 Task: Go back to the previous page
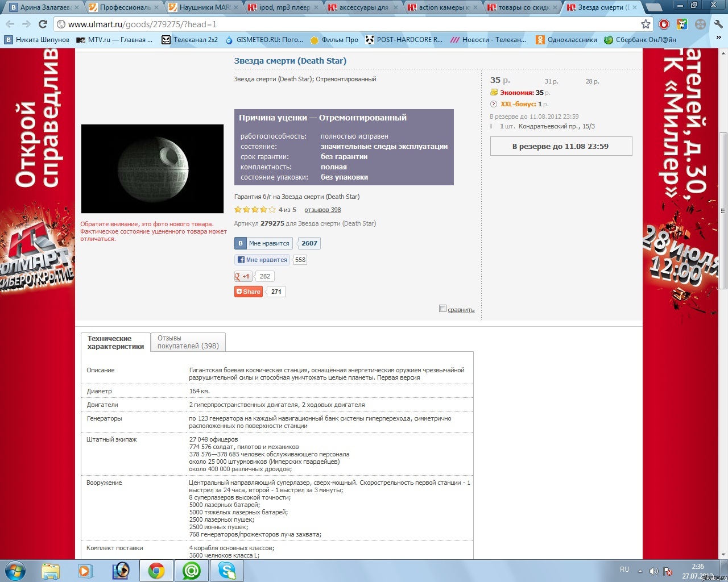pyautogui.click(x=10, y=24)
